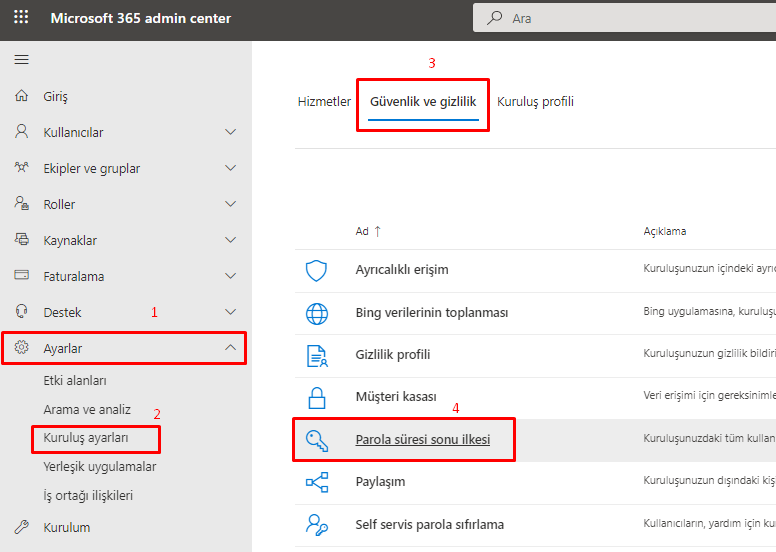Switch to the Hizmetler tab
Screen dimensions: 776x552
(x=324, y=102)
